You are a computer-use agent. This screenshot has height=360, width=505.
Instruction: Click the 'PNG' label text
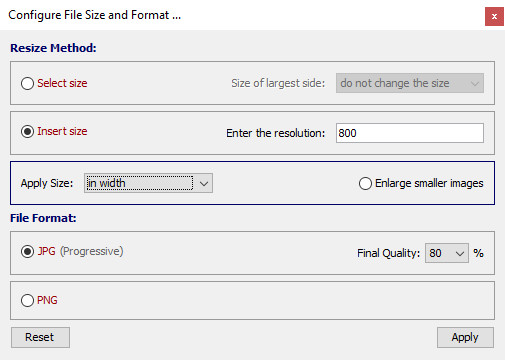pos(47,300)
